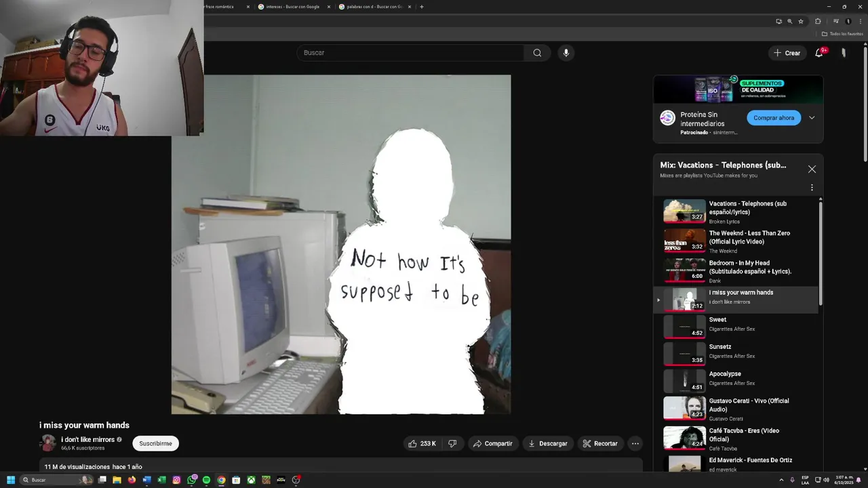This screenshot has width=868, height=488.
Task: Focus the YouTube Buscar search field
Action: click(x=410, y=53)
